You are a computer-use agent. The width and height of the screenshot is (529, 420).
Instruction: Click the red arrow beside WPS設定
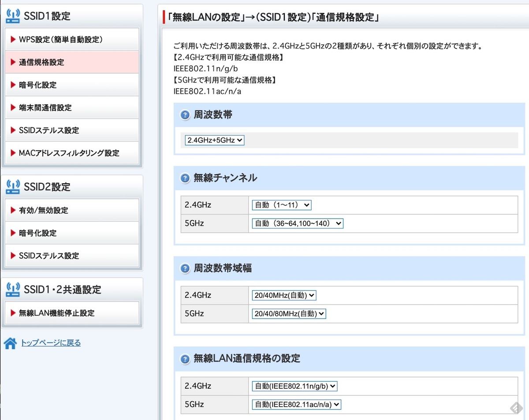(13, 40)
